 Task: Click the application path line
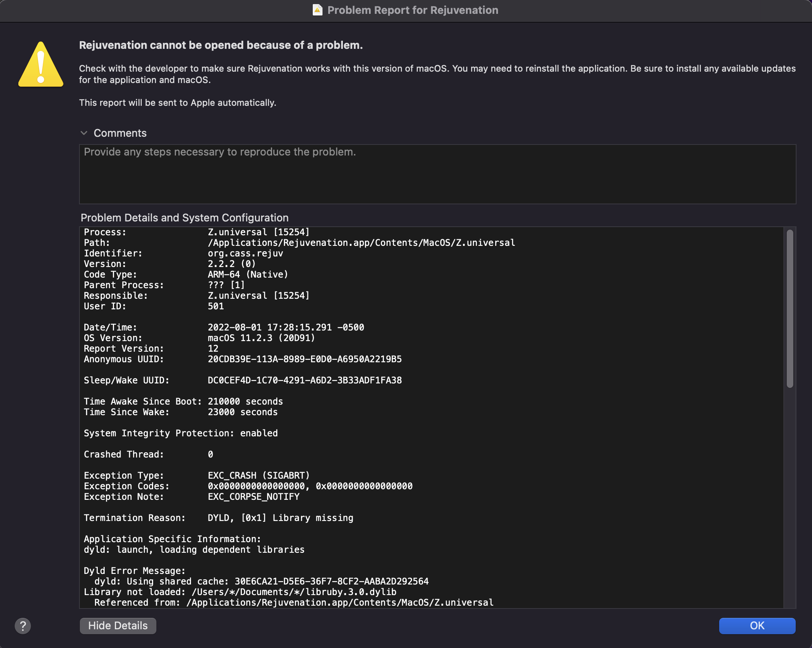coord(299,243)
